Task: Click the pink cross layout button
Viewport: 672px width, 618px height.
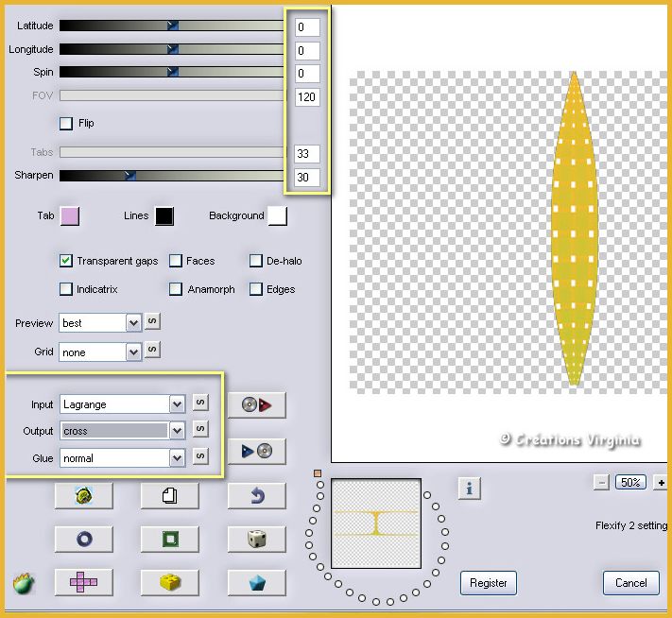Action: point(83,583)
